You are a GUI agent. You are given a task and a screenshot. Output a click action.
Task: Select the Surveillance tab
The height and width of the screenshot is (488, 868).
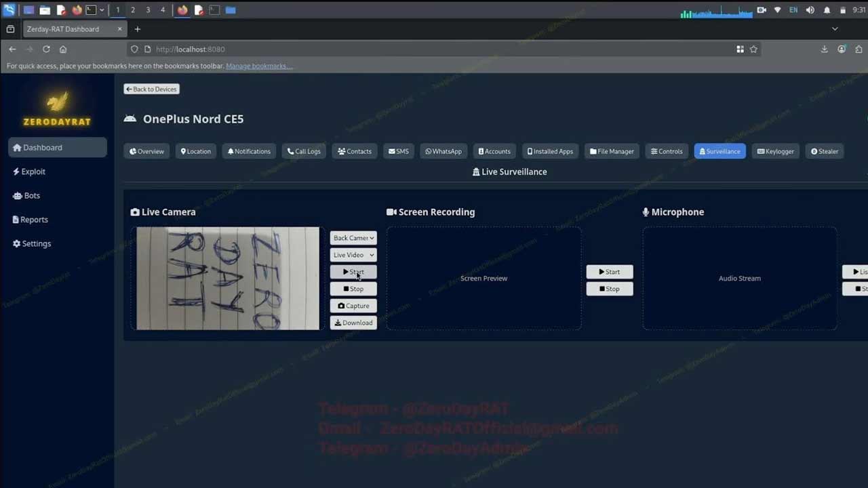720,151
